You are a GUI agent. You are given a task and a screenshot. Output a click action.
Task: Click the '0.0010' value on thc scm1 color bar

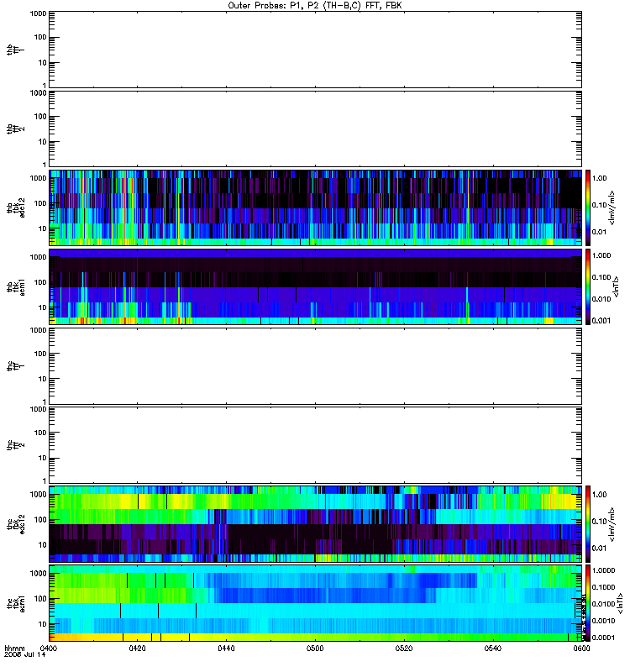(x=603, y=621)
